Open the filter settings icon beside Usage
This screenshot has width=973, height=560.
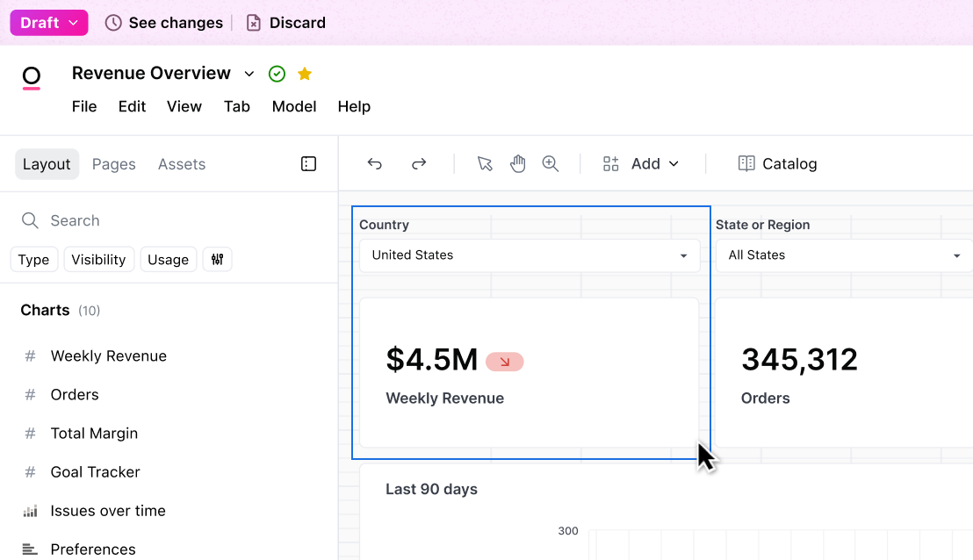(x=217, y=259)
